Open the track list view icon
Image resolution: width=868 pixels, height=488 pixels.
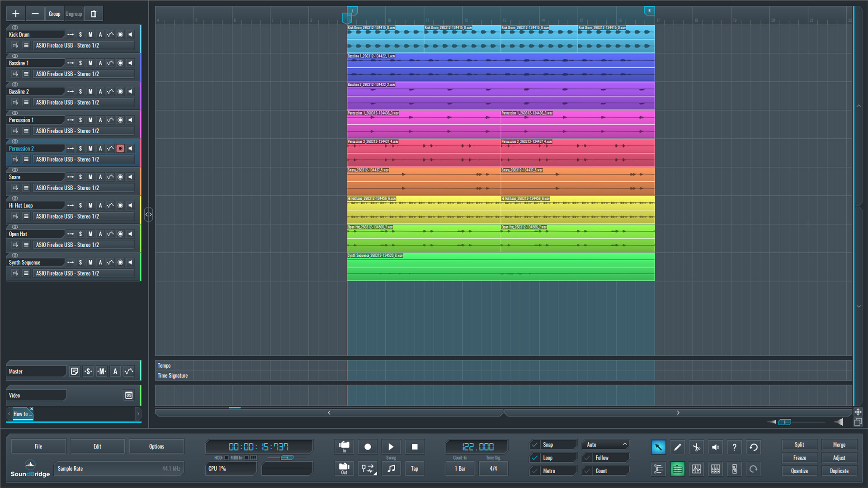[658, 469]
